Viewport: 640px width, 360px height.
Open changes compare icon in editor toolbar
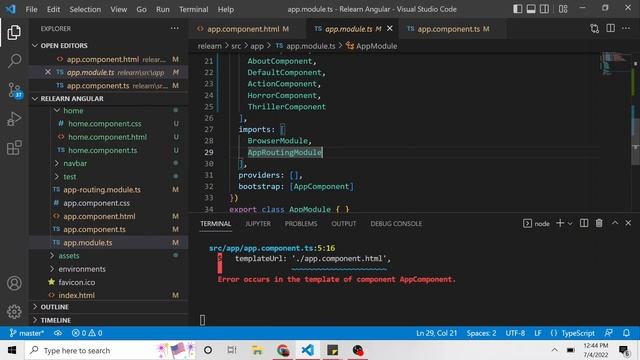(594, 29)
